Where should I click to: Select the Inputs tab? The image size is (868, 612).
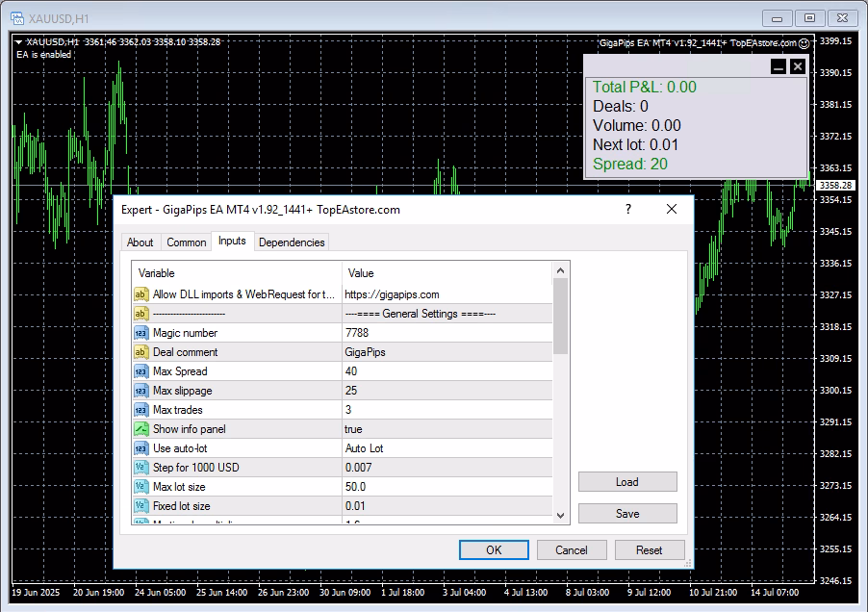click(x=232, y=241)
